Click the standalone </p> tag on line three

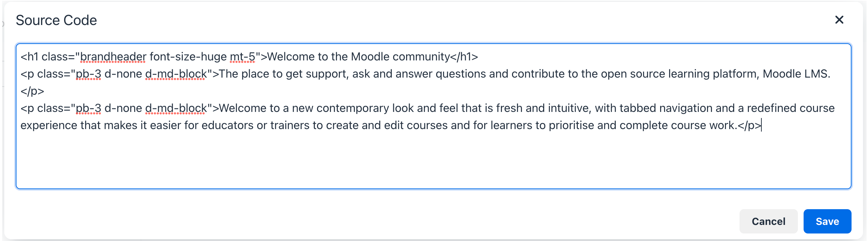[32, 91]
